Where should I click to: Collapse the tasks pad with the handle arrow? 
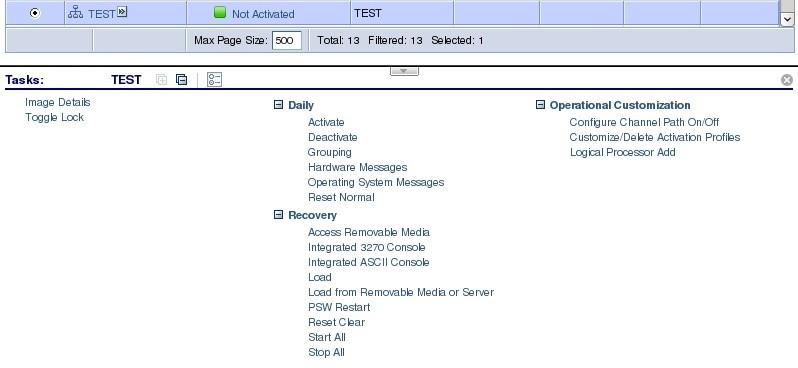click(x=404, y=71)
